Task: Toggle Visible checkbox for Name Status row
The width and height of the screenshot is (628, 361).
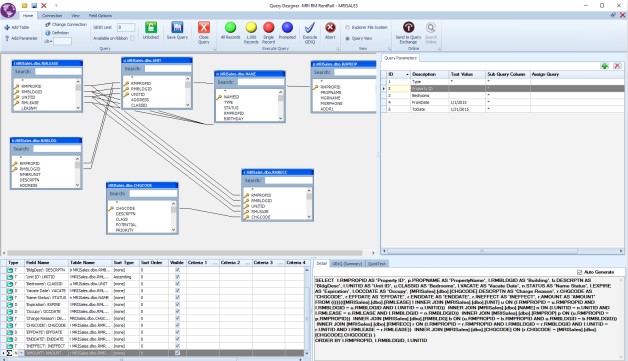Action: pyautogui.click(x=177, y=298)
